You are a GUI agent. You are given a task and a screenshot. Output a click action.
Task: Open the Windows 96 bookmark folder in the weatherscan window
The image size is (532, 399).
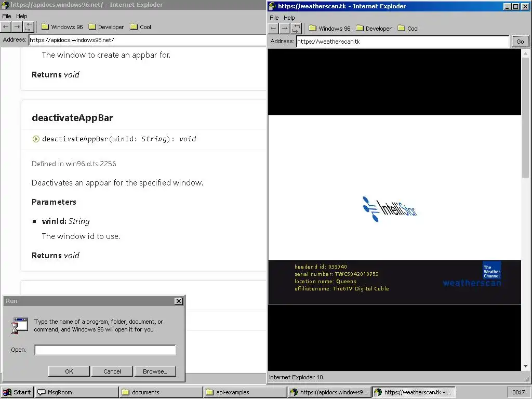pyautogui.click(x=329, y=29)
